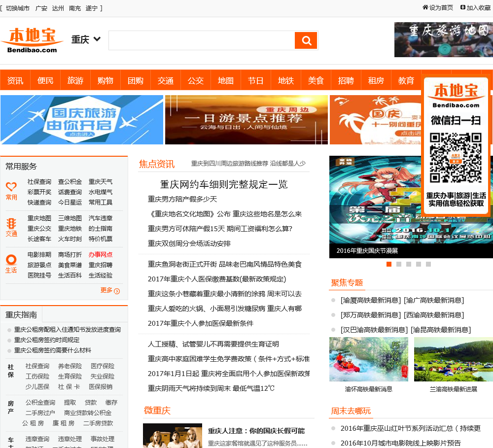Image resolution: width=493 pixels, height=448 pixels.
Task: Open the red 办事网点 link
Action: (x=100, y=255)
